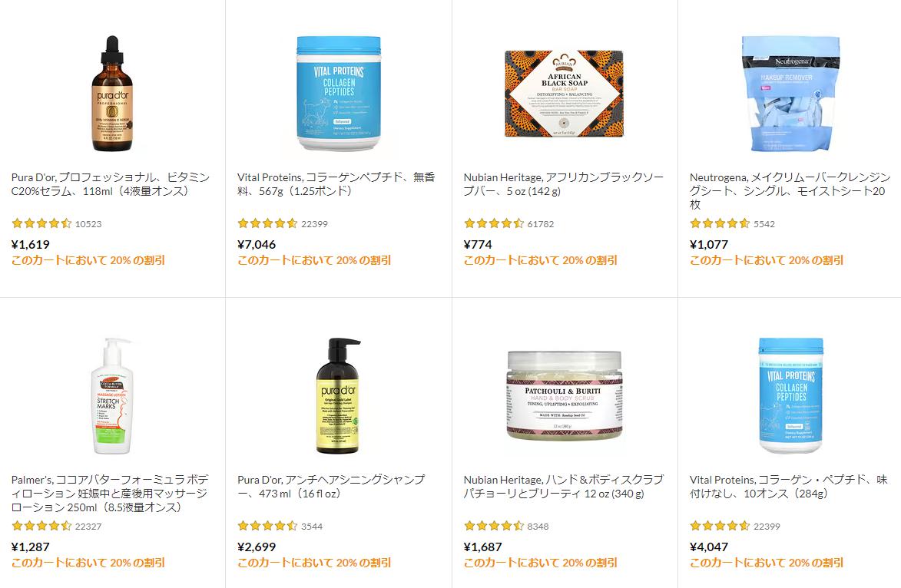
Task: Click Nubian Heritage アフリカンブラックソープ title
Action: pyautogui.click(x=563, y=183)
